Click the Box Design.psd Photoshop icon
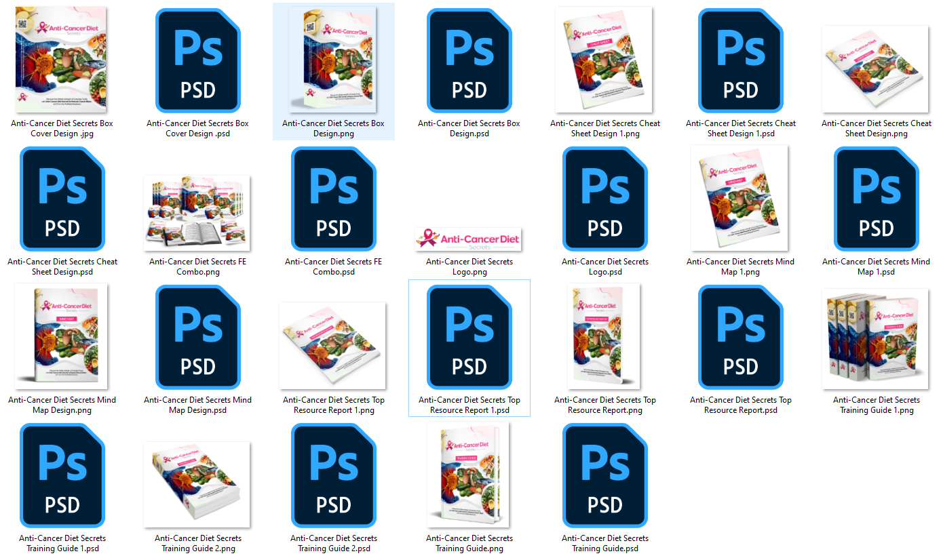Viewport: 943px width, 560px height. click(x=469, y=61)
